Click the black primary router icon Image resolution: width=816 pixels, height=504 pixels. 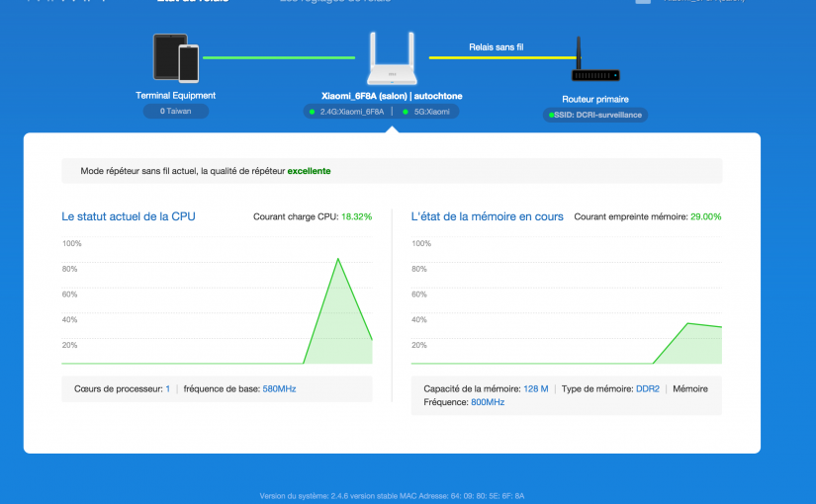click(x=595, y=59)
